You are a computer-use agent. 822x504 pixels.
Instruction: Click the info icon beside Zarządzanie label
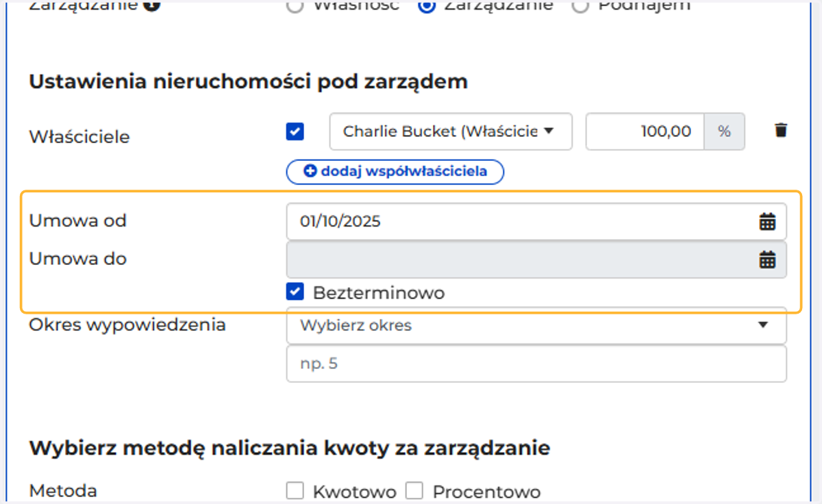click(x=153, y=7)
